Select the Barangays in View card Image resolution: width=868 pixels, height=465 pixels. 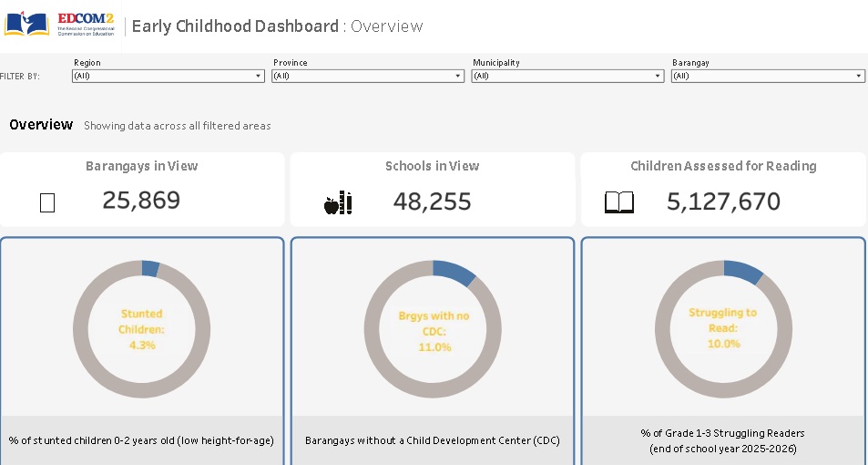[142, 190]
